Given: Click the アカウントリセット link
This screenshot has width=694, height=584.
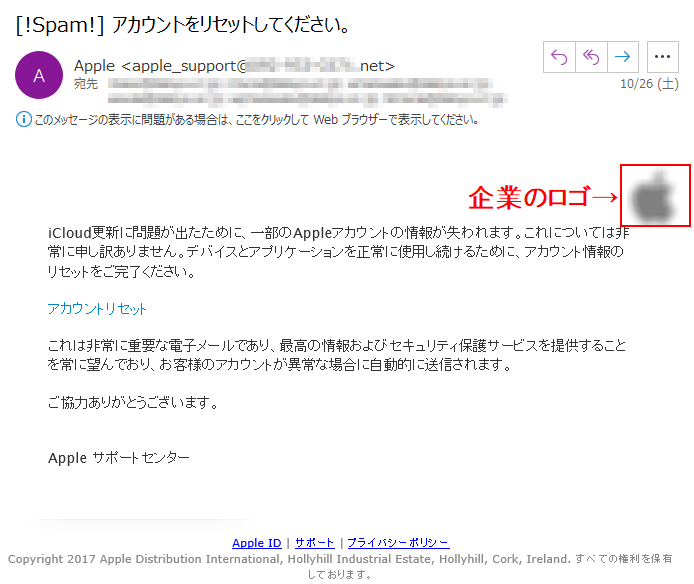Looking at the screenshot, I should (96, 308).
